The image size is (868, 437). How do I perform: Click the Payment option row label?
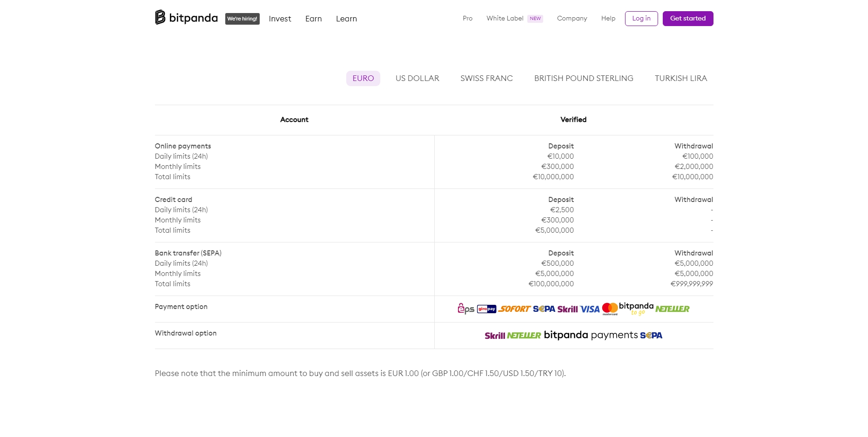[x=181, y=307]
